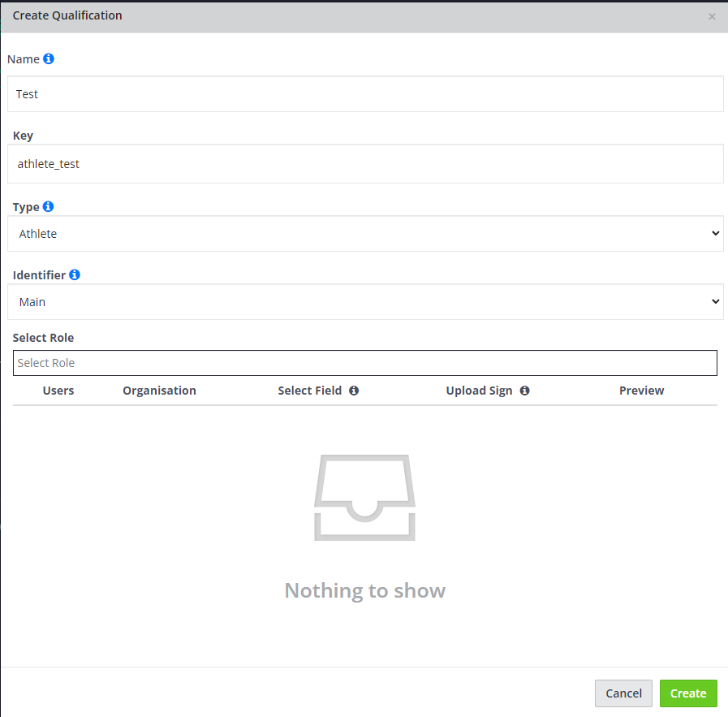Close the Create Qualification dialog
The height and width of the screenshot is (717, 728).
pos(712,17)
